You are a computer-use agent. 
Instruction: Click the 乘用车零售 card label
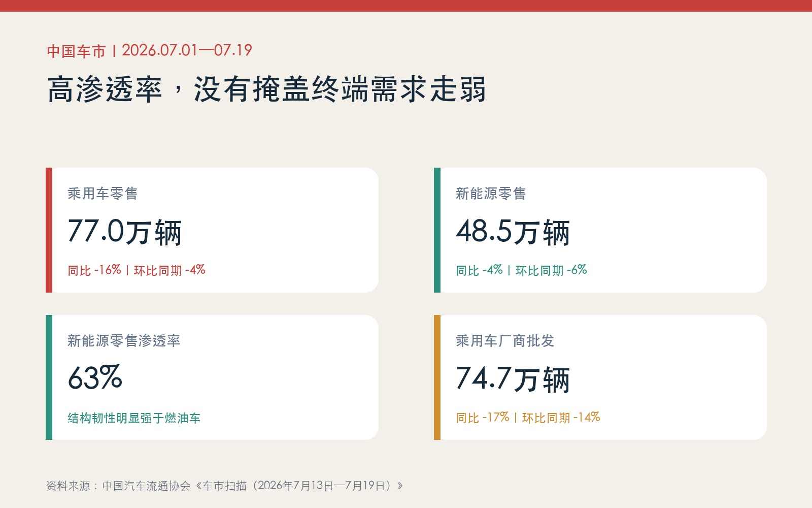(x=103, y=194)
